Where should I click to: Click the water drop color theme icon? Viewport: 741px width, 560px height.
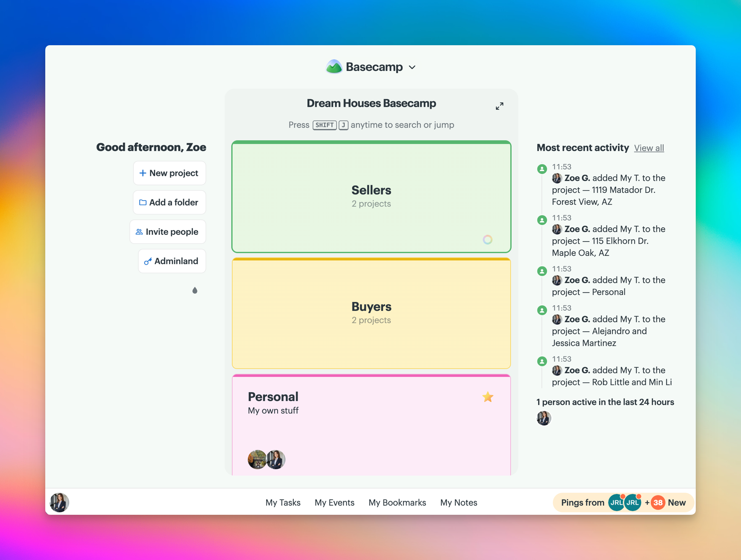click(195, 290)
